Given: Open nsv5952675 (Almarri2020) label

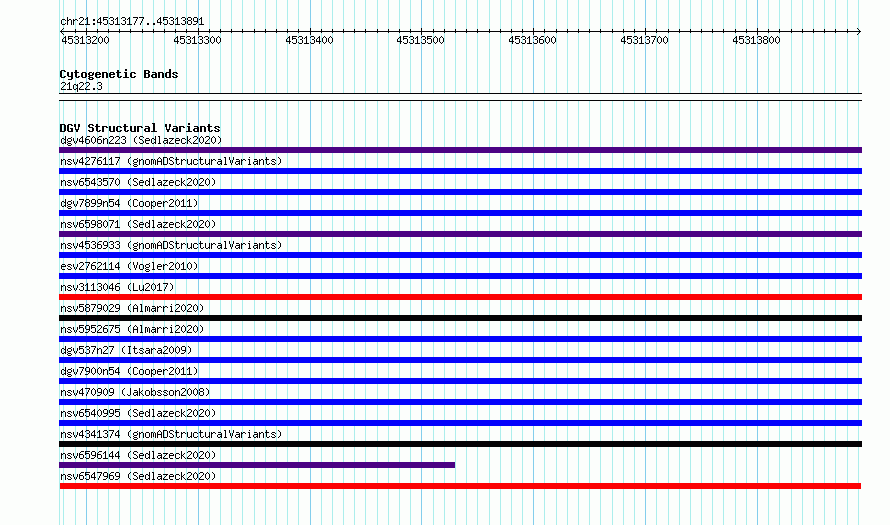Looking at the screenshot, I should (x=132, y=329).
